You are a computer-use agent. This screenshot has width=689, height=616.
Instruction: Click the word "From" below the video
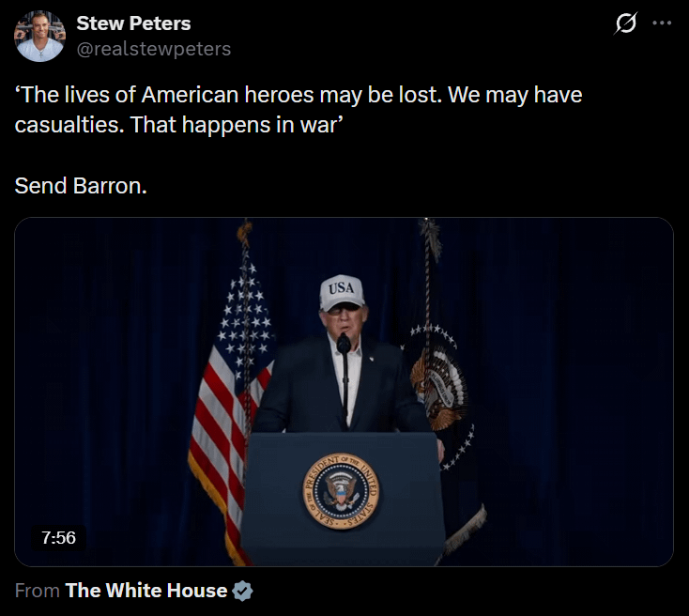click(x=38, y=591)
